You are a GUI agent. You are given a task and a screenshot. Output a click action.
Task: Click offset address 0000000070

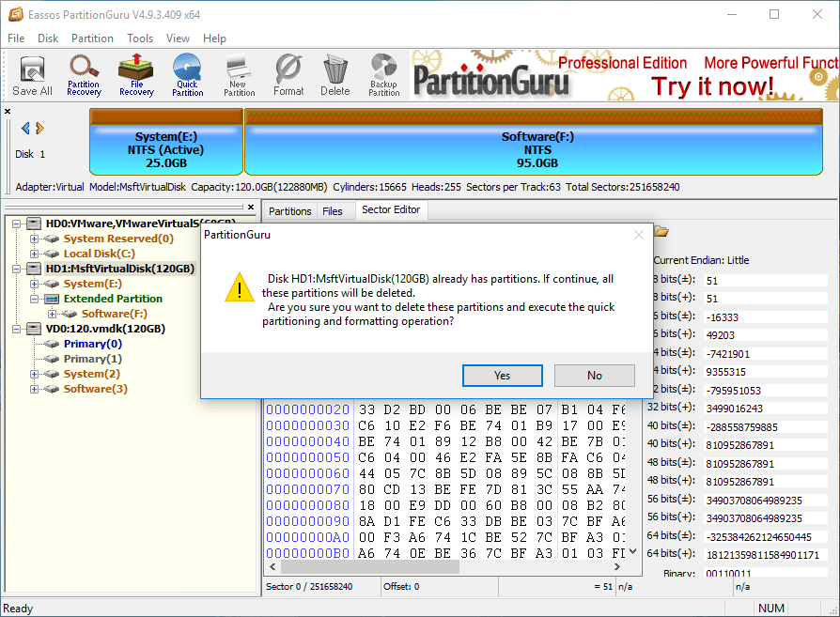(x=307, y=489)
